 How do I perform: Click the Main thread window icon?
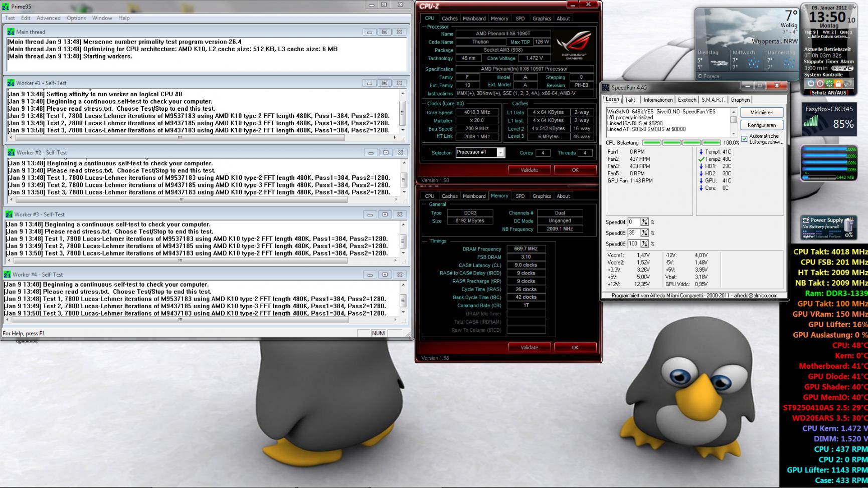pos(11,32)
